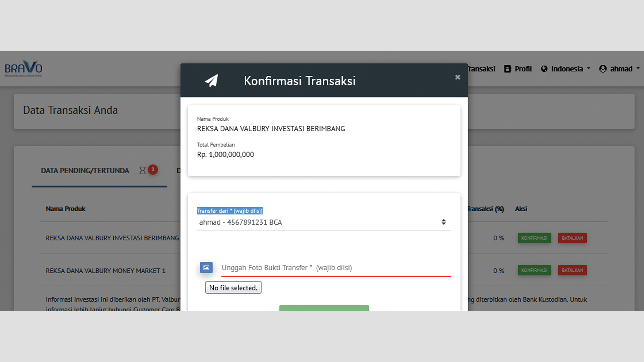Switch to Data Pending/Tertunda tab
This screenshot has width=644, height=362.
click(x=85, y=171)
